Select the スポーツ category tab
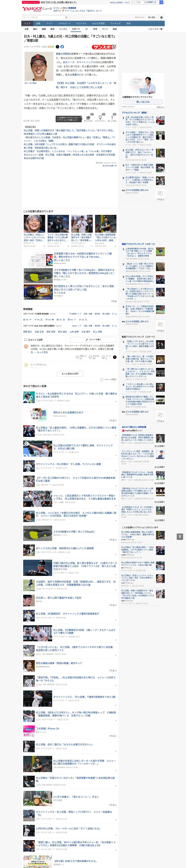This screenshot has width=186, height=868. click(76, 29)
